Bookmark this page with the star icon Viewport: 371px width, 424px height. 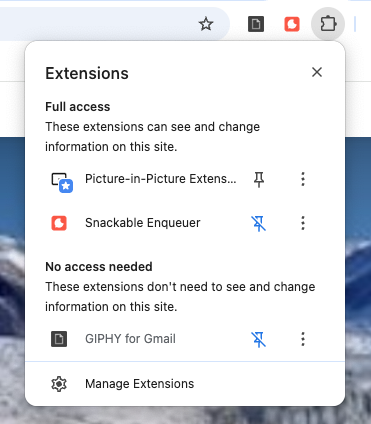(206, 24)
